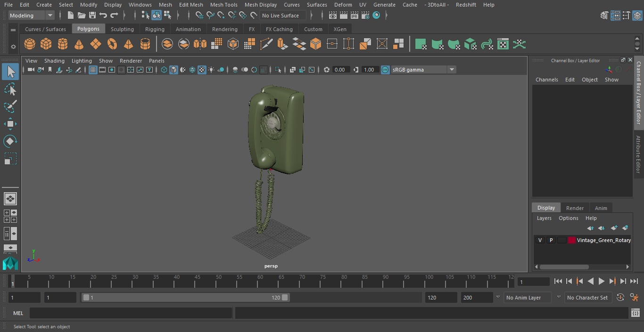Image resolution: width=644 pixels, height=332 pixels.
Task: Open the Script Editor icon
Action: 636,313
